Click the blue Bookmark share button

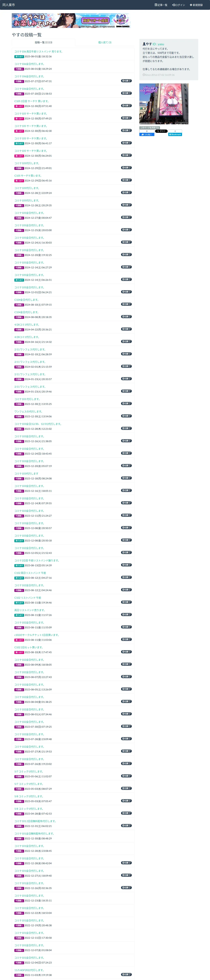pyautogui.click(x=175, y=134)
